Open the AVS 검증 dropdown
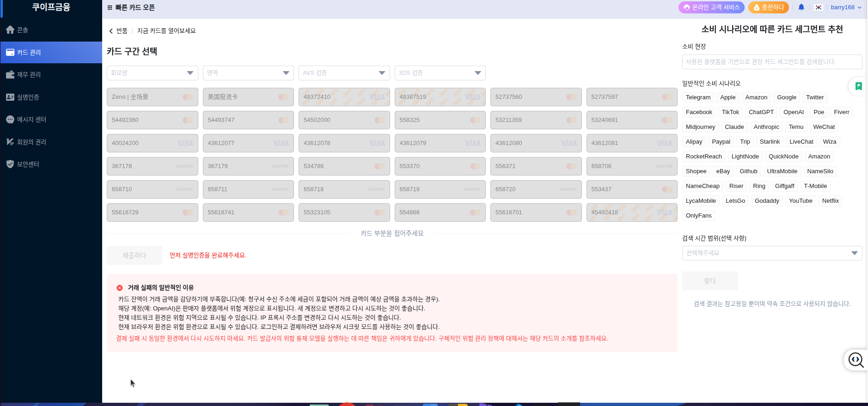The width and height of the screenshot is (868, 406). point(344,73)
